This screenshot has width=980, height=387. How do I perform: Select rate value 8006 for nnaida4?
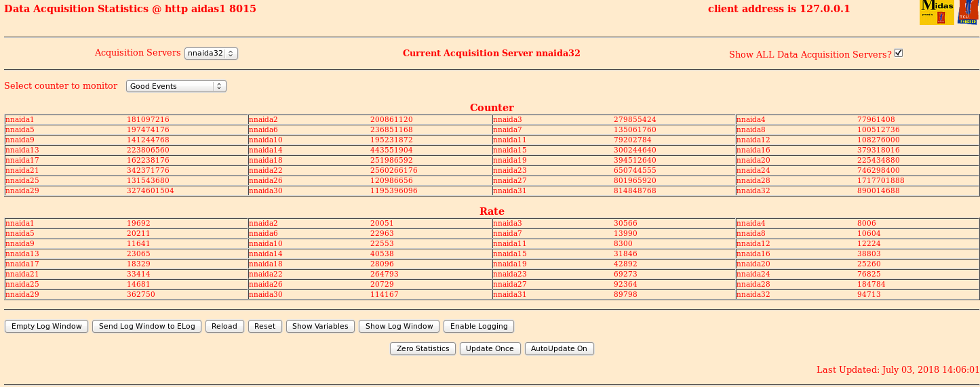point(867,223)
